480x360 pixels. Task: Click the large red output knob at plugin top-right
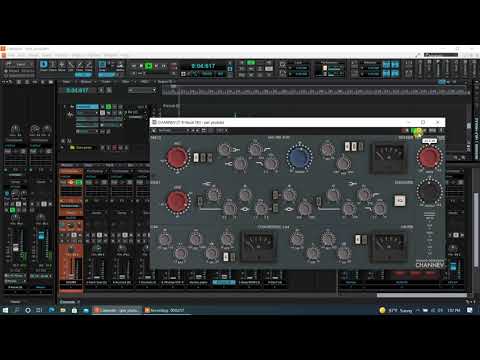point(429,157)
